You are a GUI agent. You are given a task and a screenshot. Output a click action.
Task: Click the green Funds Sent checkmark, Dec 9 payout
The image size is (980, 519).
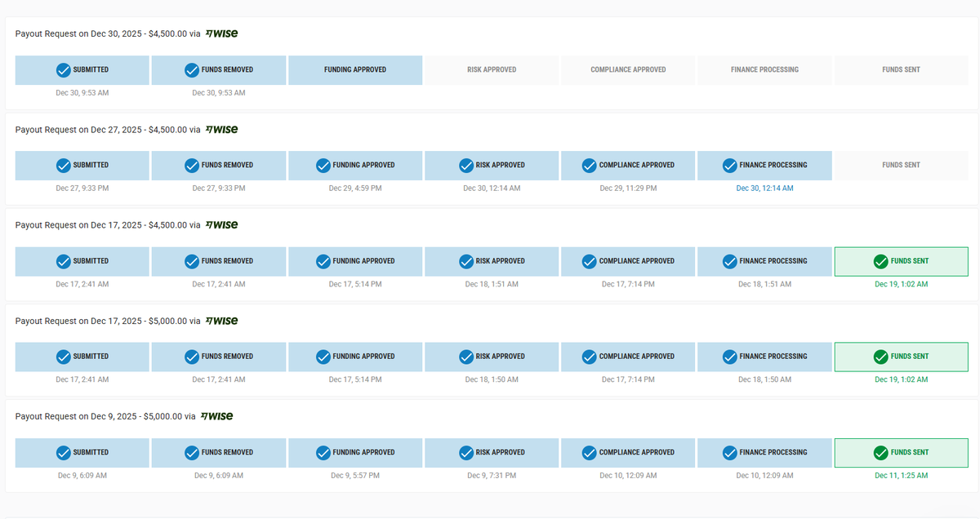point(880,452)
